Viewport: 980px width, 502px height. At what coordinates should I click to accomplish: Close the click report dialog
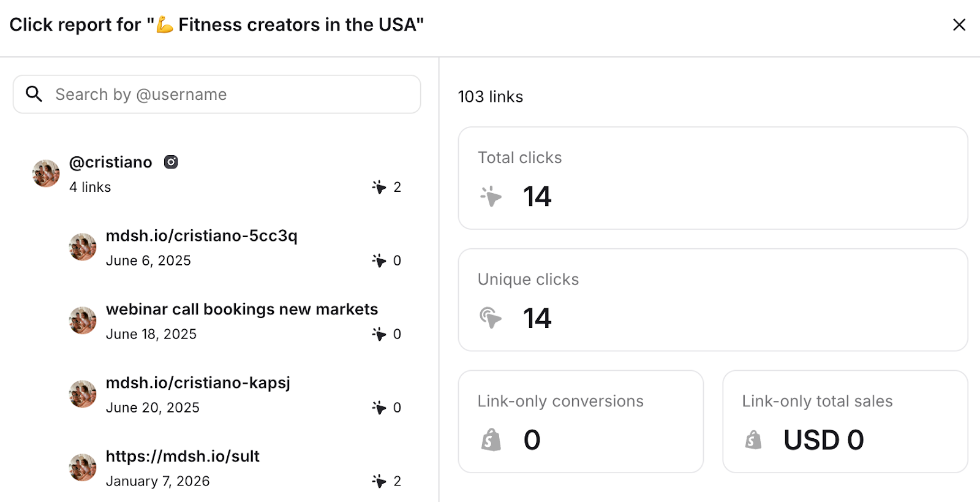click(x=959, y=25)
